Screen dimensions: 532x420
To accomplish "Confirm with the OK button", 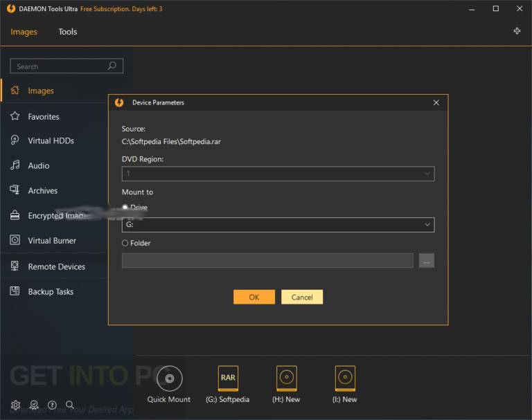I will pos(254,297).
